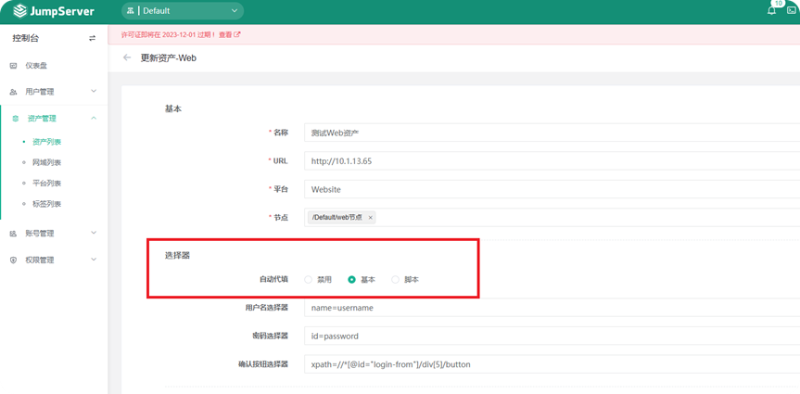The height and width of the screenshot is (394, 800).
Task: Open the web terminal icon in header
Action: coord(791,11)
